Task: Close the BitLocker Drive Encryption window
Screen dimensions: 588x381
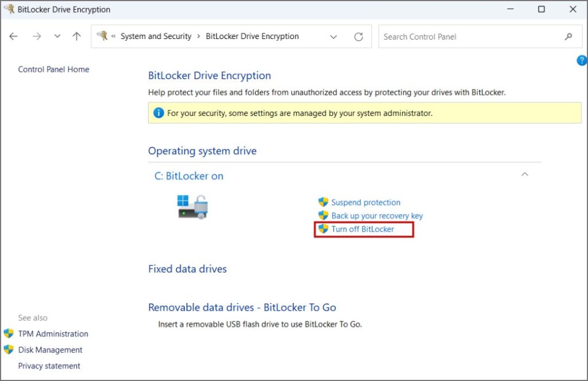Action: (573, 9)
